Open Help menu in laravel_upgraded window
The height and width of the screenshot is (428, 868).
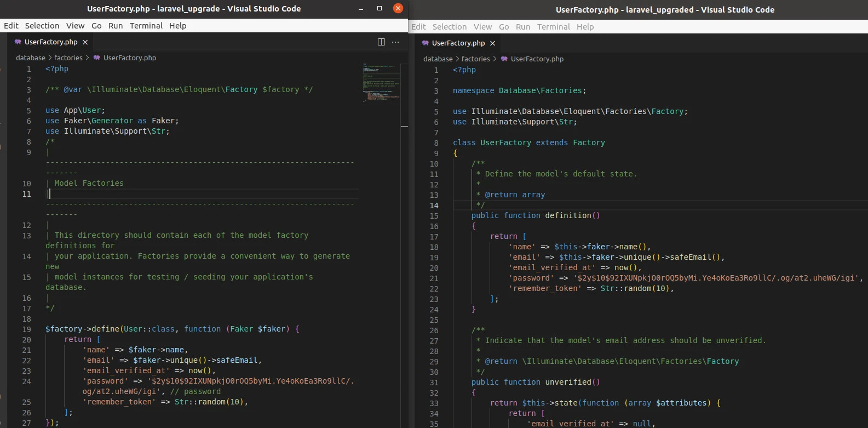tap(584, 27)
